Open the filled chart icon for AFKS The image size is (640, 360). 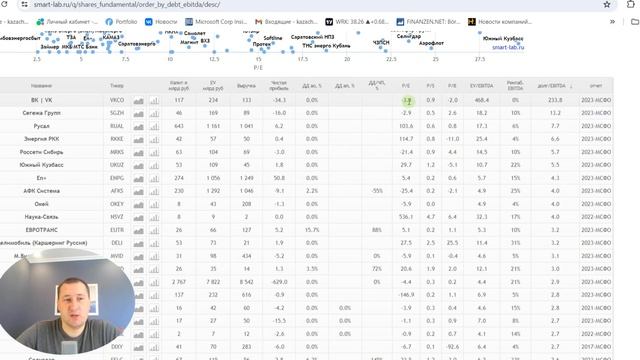(x=138, y=191)
